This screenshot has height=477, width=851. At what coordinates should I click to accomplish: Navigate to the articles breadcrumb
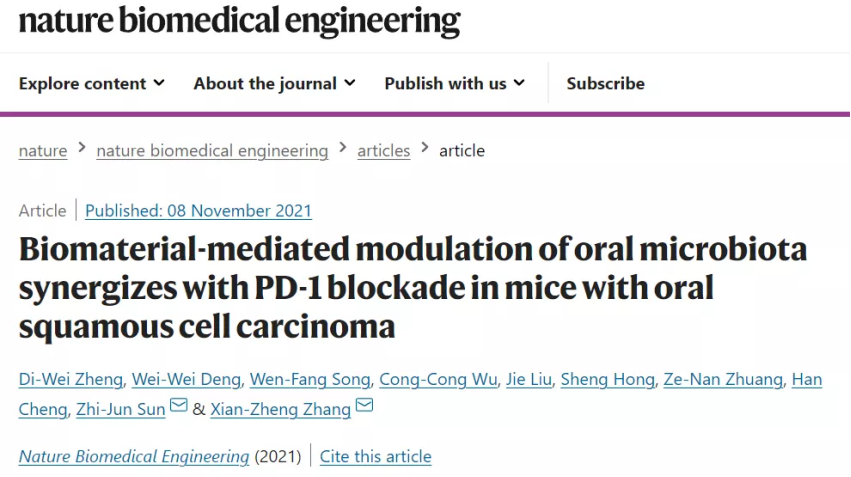[384, 150]
